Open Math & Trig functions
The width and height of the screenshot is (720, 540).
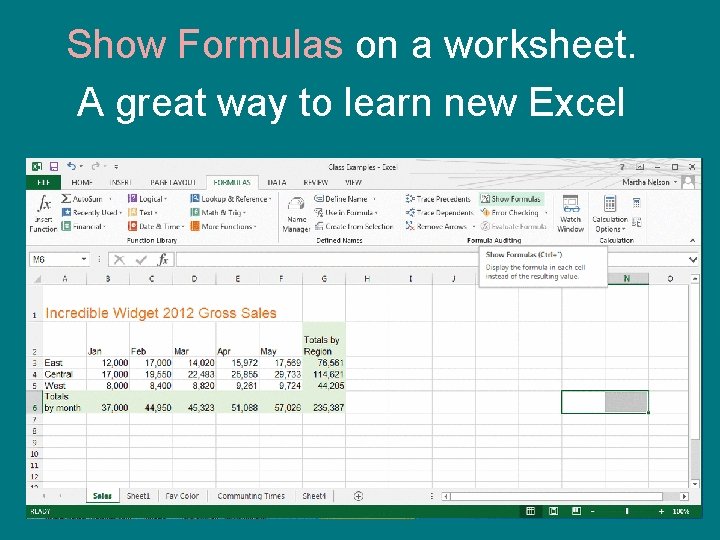pyautogui.click(x=218, y=213)
